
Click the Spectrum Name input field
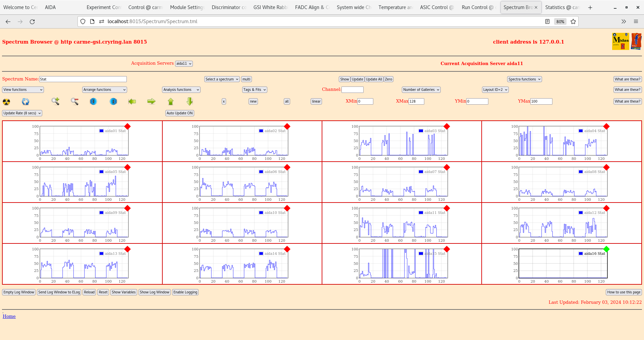coord(83,79)
